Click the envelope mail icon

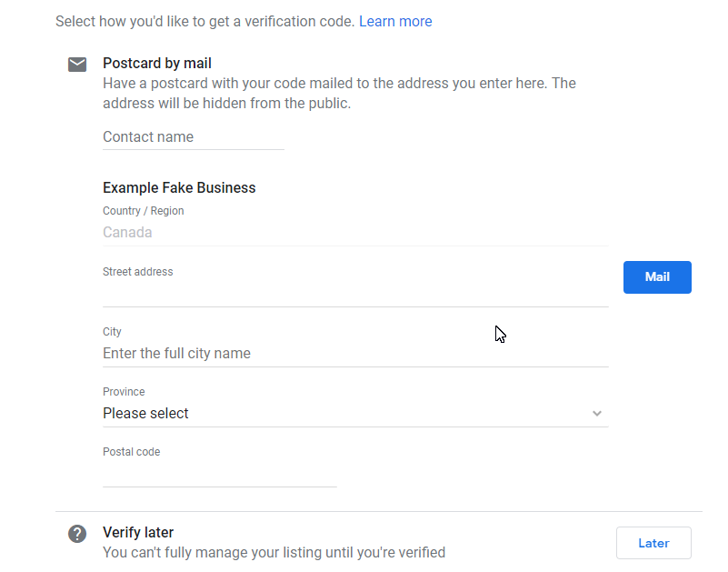pos(77,65)
